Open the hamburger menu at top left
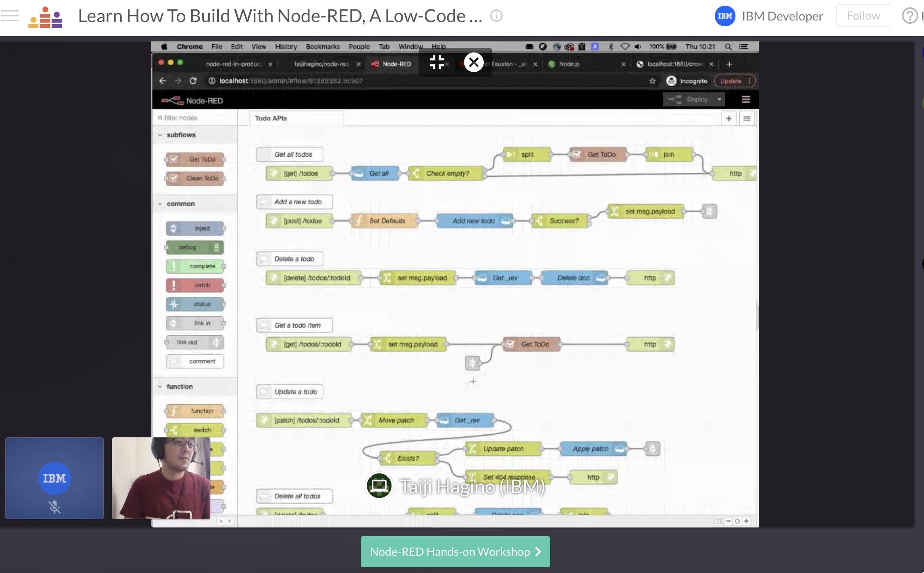The height and width of the screenshot is (573, 924). click(x=10, y=16)
